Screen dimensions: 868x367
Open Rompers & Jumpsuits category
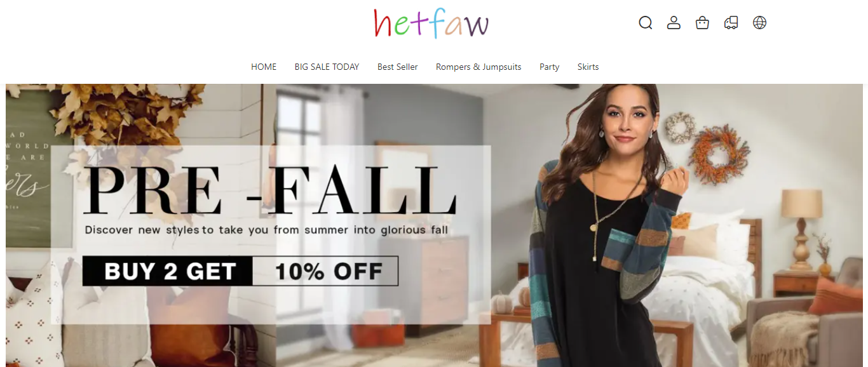coord(478,67)
